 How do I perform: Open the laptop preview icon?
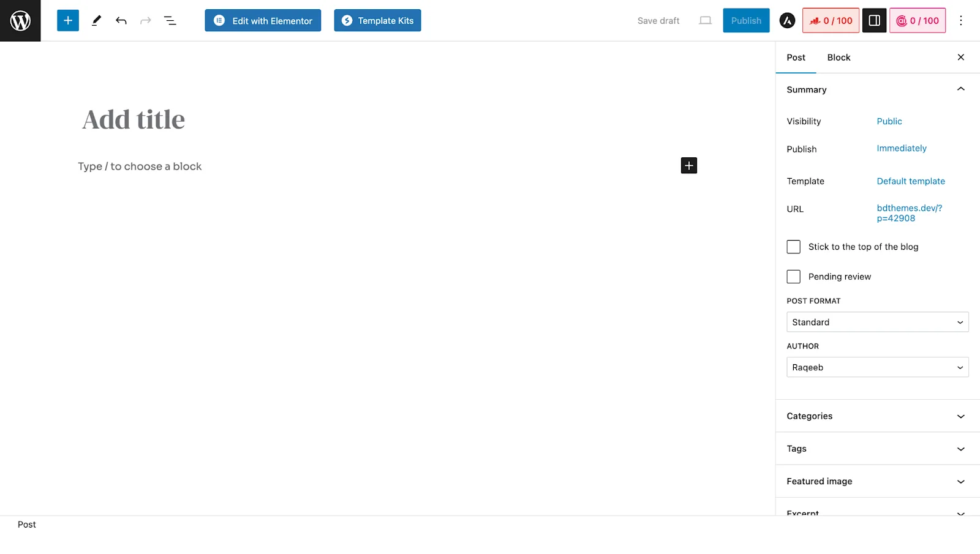point(706,21)
